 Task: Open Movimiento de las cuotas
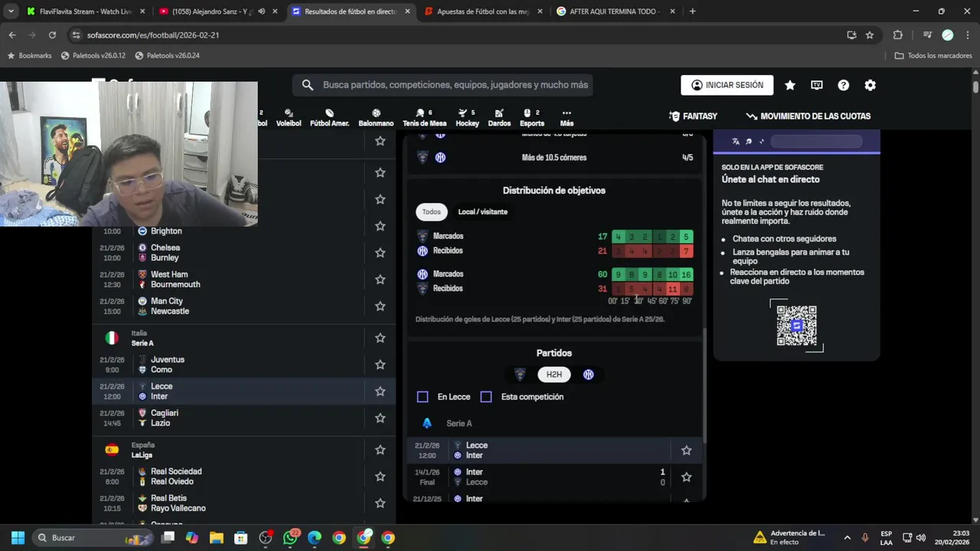808,116
